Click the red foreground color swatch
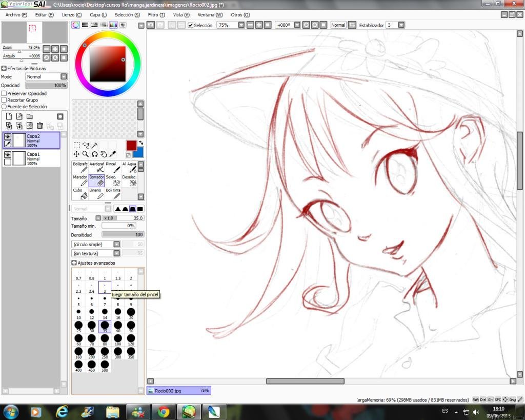Screen dimensions: 525x420 (x=131, y=145)
